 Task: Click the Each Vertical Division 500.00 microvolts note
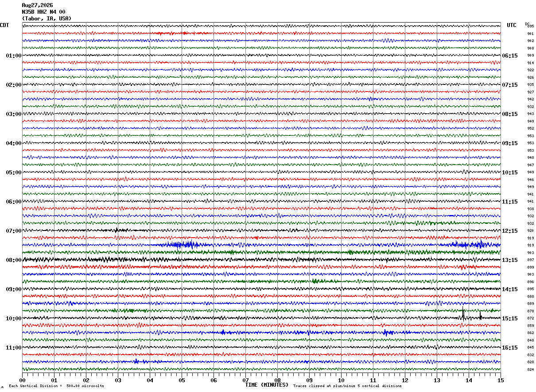pos(56,386)
